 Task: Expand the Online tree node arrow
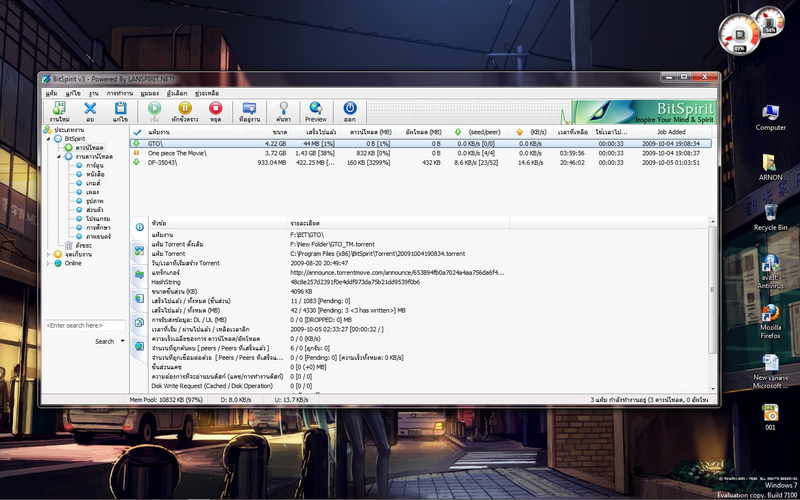tap(48, 263)
